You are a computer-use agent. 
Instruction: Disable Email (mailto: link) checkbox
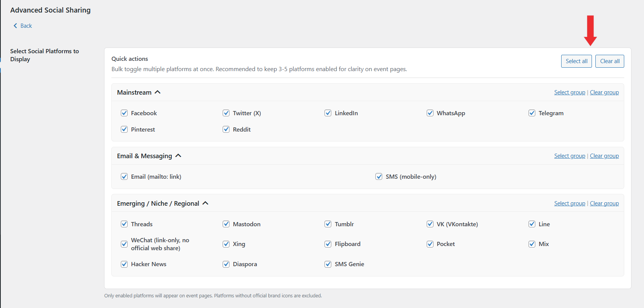pos(124,176)
